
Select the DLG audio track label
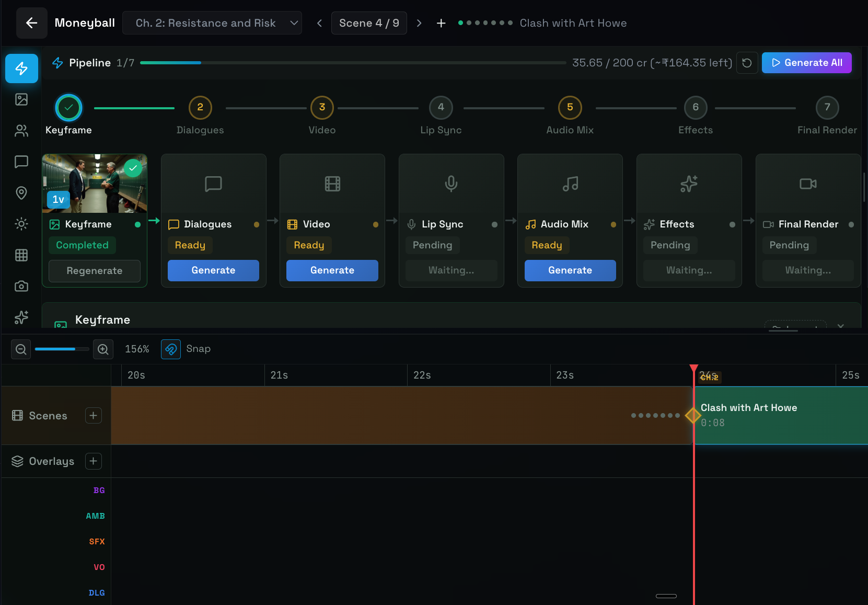pyautogui.click(x=97, y=593)
